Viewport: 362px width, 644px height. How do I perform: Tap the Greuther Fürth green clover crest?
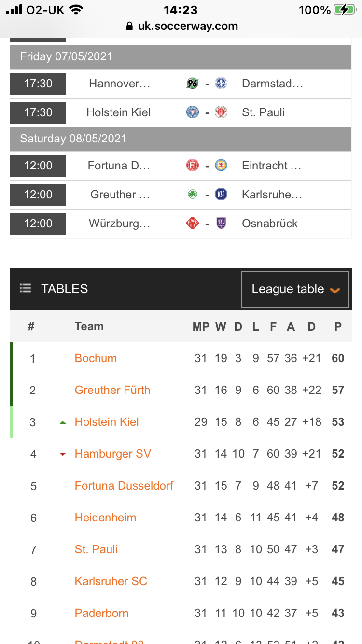click(193, 195)
